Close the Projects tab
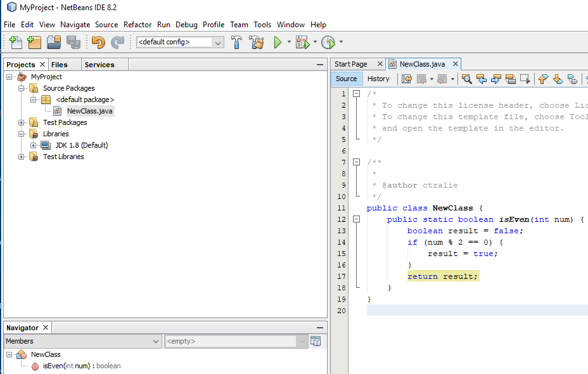Screen dimensions: 588x374 pos(42,65)
